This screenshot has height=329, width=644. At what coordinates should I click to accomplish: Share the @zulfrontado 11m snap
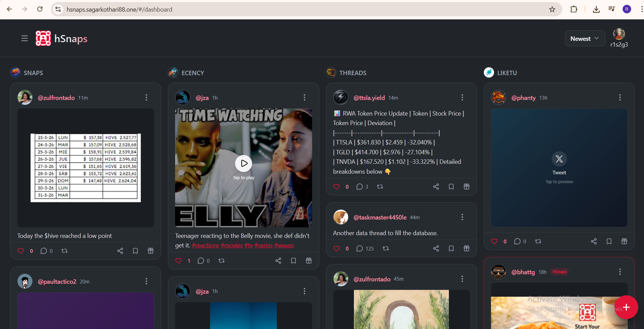coord(120,250)
